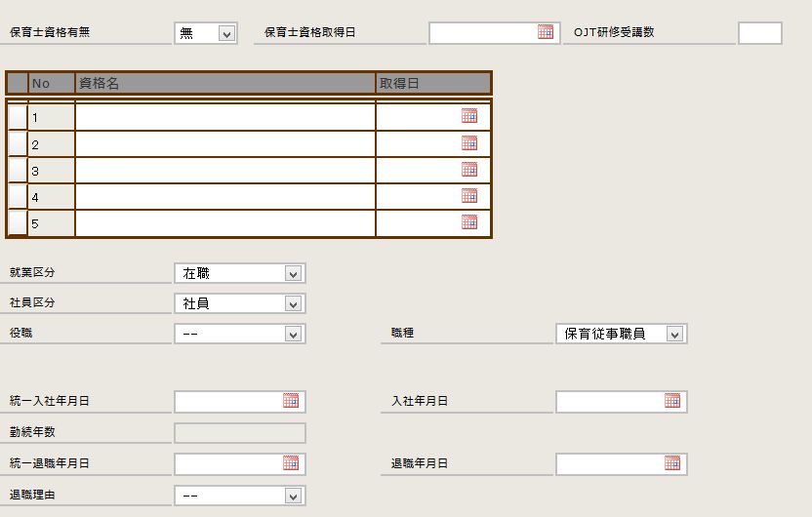Click the 資格名 field in row 1

point(224,117)
